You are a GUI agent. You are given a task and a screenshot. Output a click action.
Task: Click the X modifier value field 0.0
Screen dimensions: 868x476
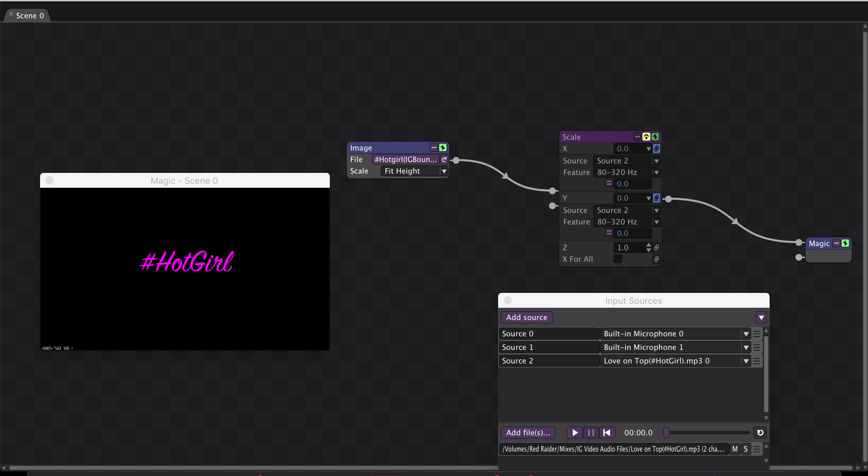click(x=633, y=184)
